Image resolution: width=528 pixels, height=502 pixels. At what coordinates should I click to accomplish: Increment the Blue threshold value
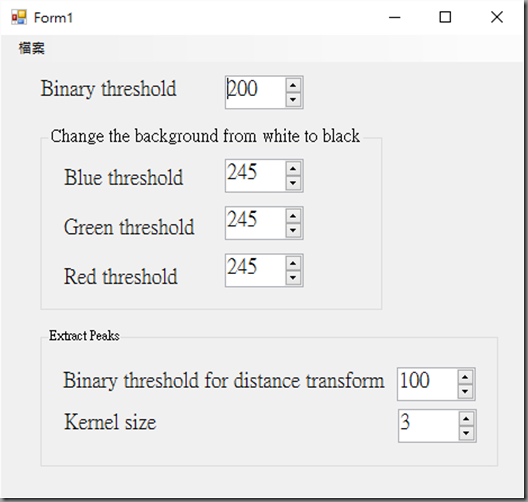pos(293,169)
